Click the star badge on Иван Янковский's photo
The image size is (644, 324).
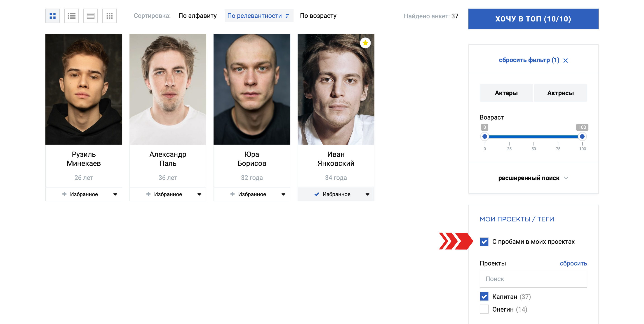click(365, 43)
